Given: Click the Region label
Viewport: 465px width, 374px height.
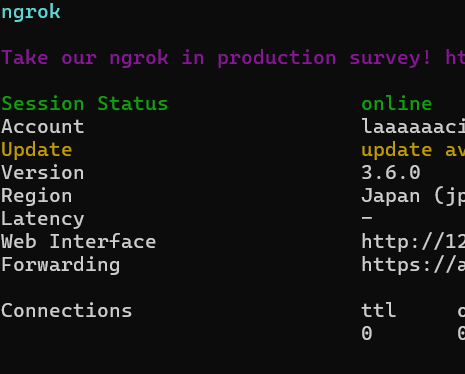Looking at the screenshot, I should 37,196.
